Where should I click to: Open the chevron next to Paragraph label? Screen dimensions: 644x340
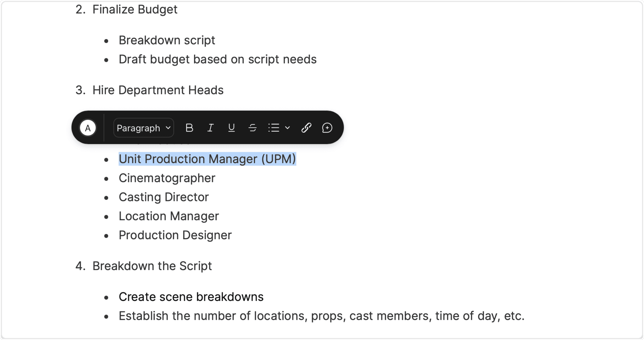click(x=168, y=127)
